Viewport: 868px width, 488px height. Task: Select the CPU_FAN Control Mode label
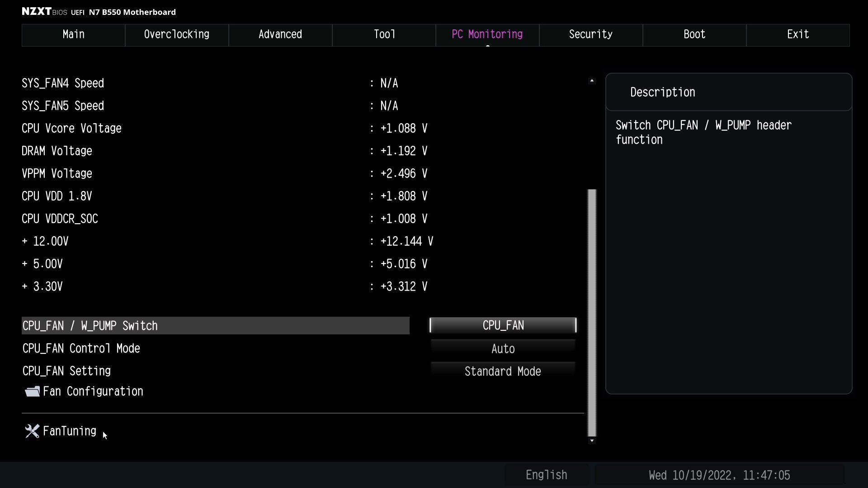click(x=81, y=348)
